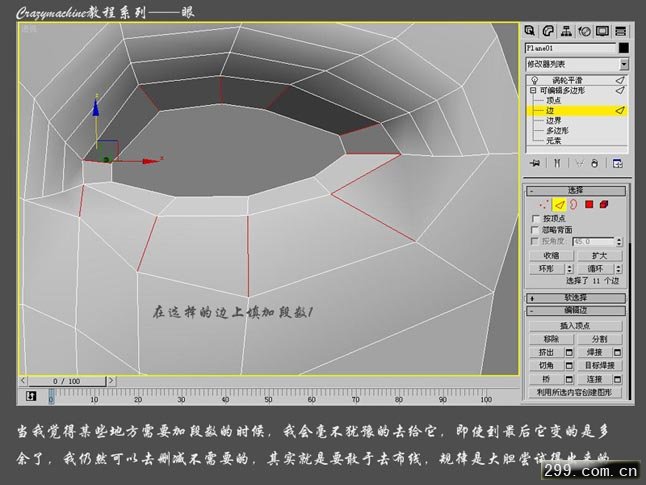Viewport: 646px width, 485px height.
Task: Open settings box beside 切角 button
Action: pyautogui.click(x=569, y=366)
